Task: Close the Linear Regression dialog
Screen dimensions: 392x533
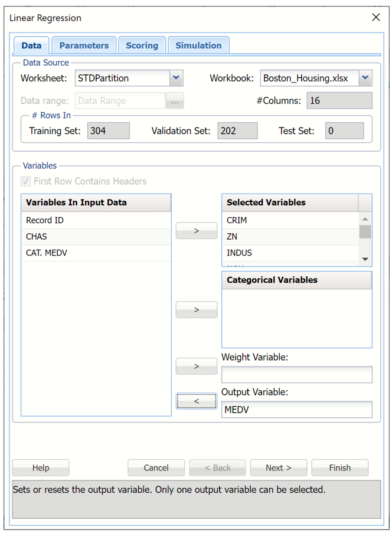Action: (x=375, y=18)
